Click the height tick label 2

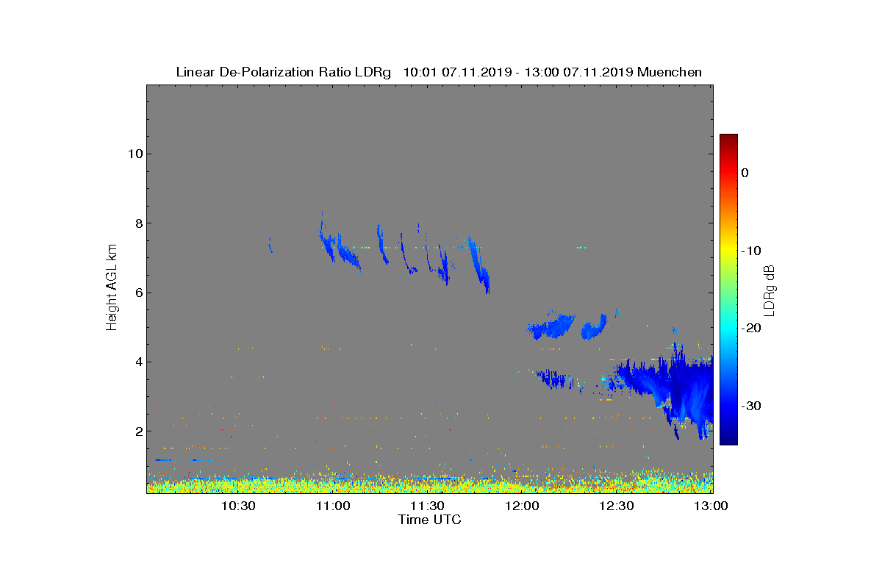pyautogui.click(x=137, y=431)
